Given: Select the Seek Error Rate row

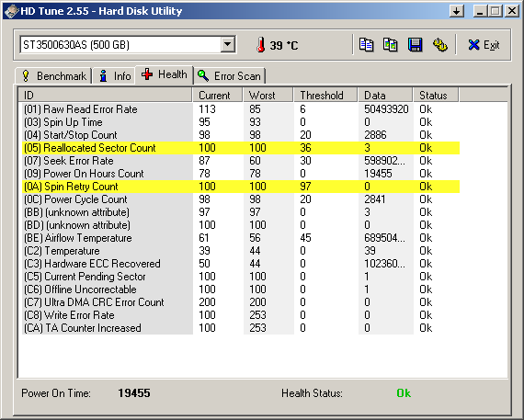Looking at the screenshot, I should (241, 161).
